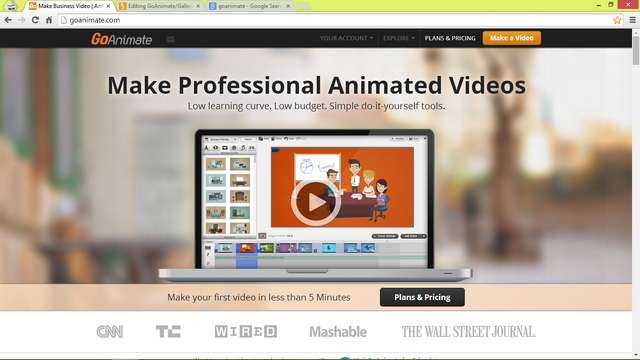Click The Wall Street Journal logo
The image size is (640, 360).
tap(469, 331)
